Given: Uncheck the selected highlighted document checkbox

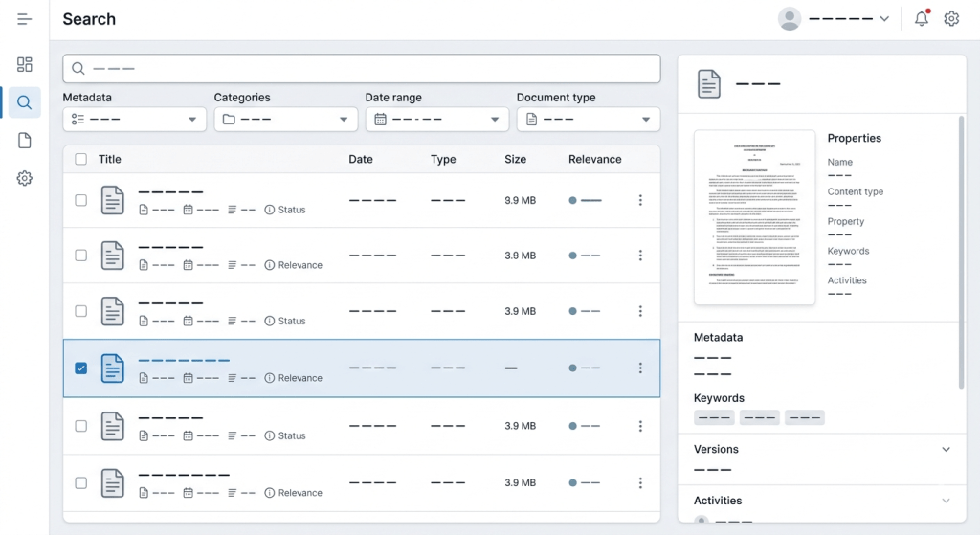Looking at the screenshot, I should (x=81, y=368).
